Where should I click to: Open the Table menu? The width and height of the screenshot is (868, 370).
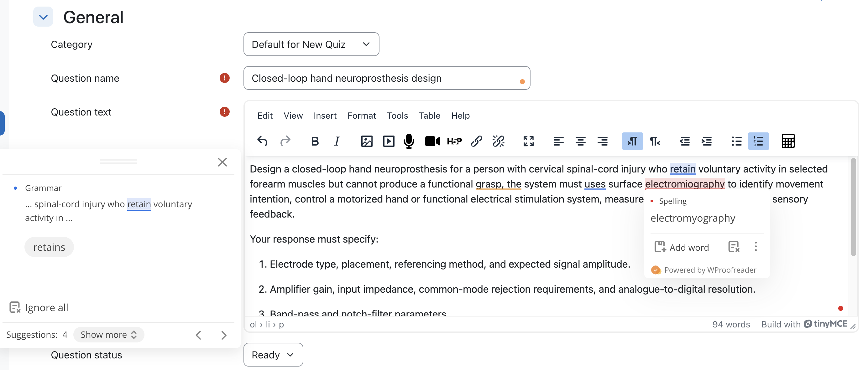[429, 116]
